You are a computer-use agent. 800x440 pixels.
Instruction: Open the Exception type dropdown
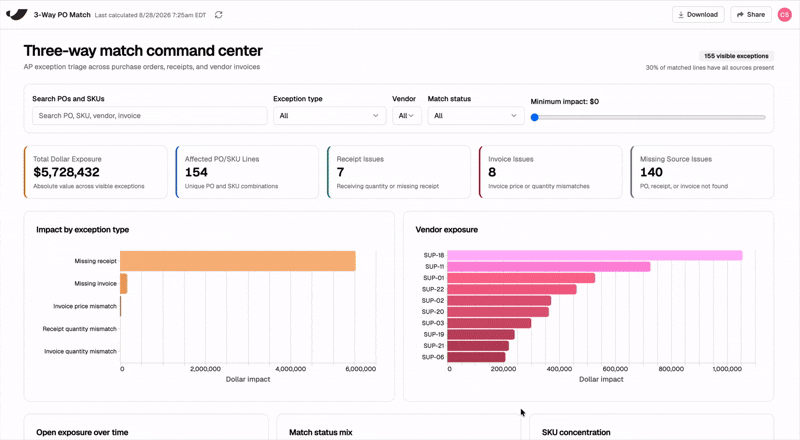pos(329,116)
